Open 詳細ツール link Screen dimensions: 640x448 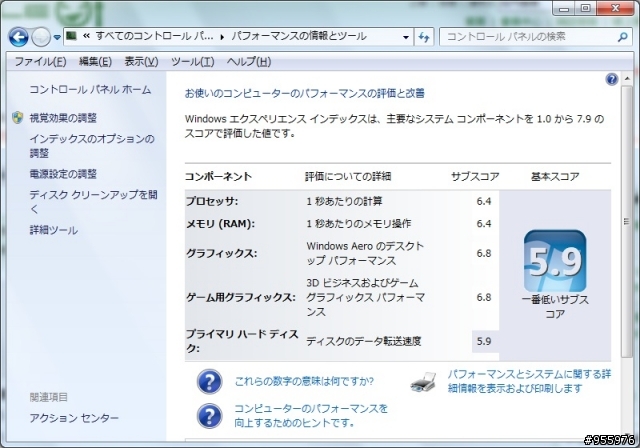click(53, 230)
